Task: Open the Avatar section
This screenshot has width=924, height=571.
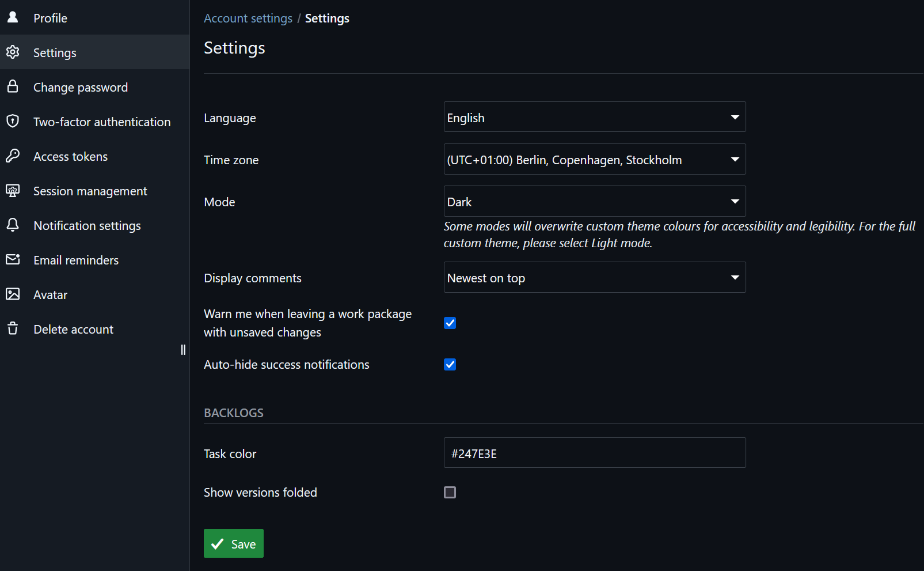Action: [x=94, y=294]
